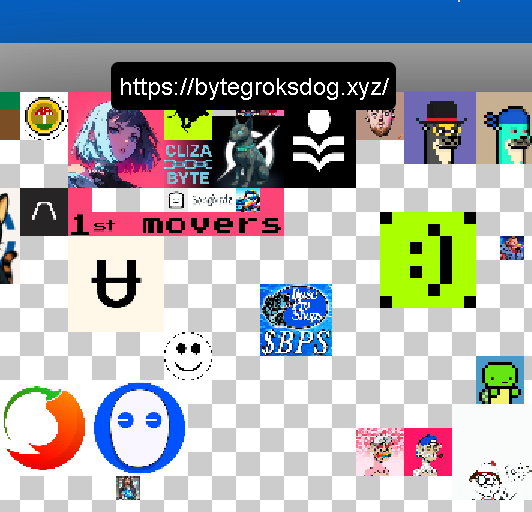Click the CLIZA BYTE logo tile
This screenshot has width=532, height=512.
[188, 164]
